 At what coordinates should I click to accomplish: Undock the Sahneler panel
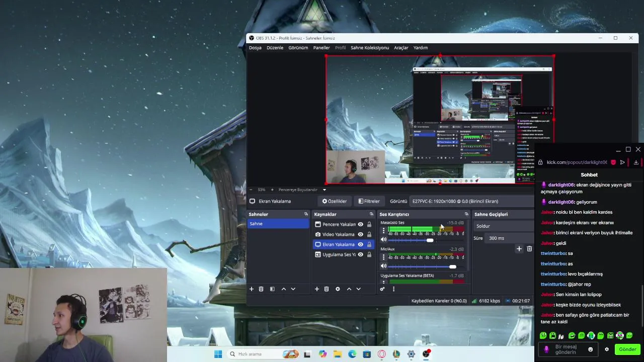coord(306,214)
